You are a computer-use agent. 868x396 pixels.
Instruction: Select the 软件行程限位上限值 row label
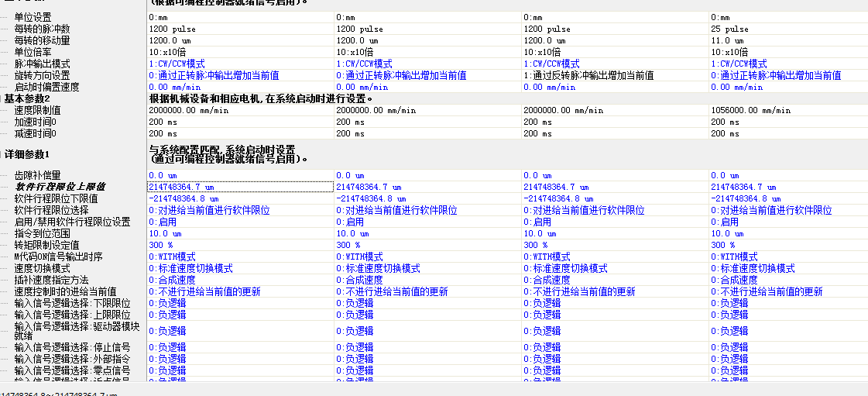pyautogui.click(x=60, y=187)
